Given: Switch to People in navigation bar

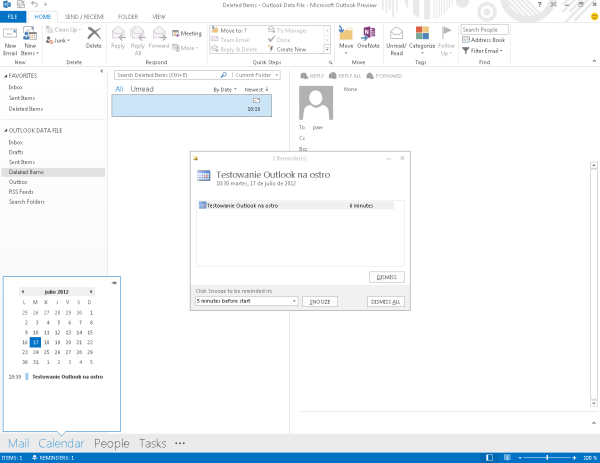Looking at the screenshot, I should pos(112,443).
